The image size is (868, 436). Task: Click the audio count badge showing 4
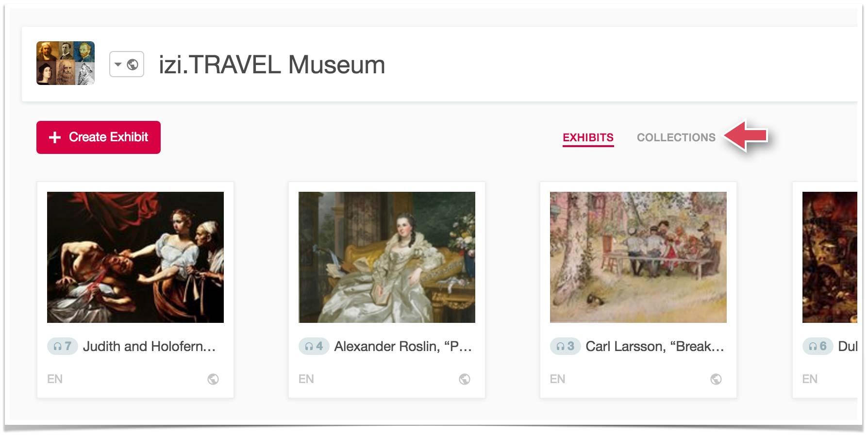[x=314, y=346]
